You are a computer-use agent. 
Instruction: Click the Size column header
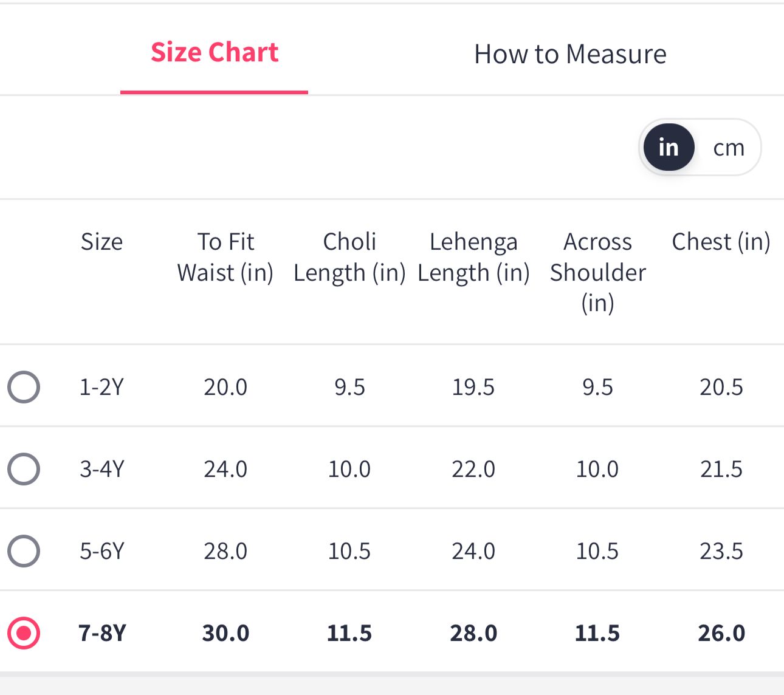pos(101,242)
